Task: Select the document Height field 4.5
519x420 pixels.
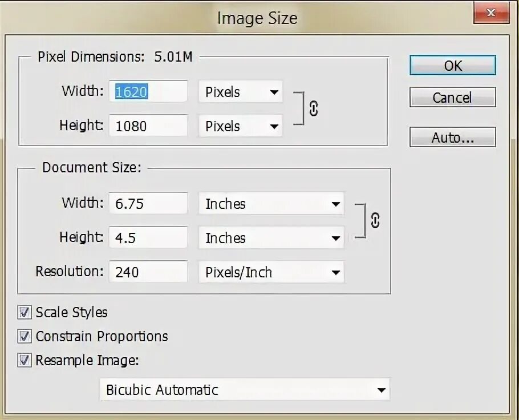Action: click(148, 238)
